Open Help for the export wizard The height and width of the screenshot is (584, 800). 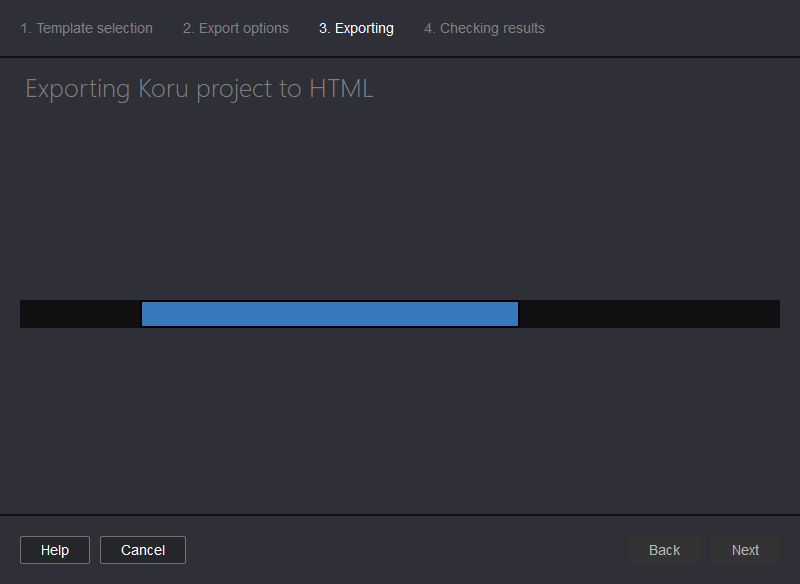tap(54, 549)
